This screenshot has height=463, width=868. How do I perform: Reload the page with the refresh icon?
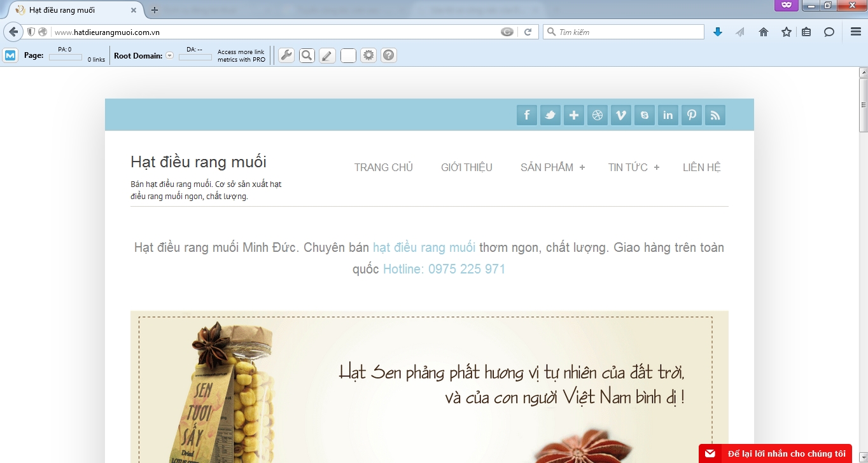(x=528, y=32)
